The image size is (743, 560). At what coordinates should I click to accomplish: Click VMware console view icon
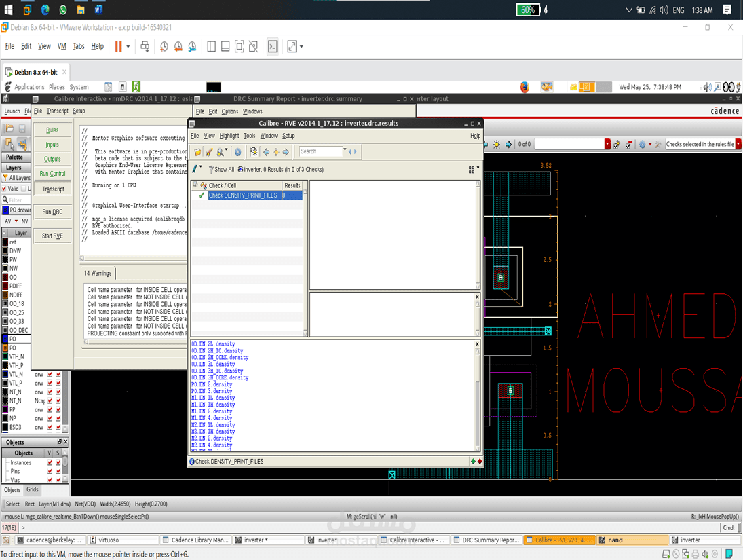click(273, 46)
